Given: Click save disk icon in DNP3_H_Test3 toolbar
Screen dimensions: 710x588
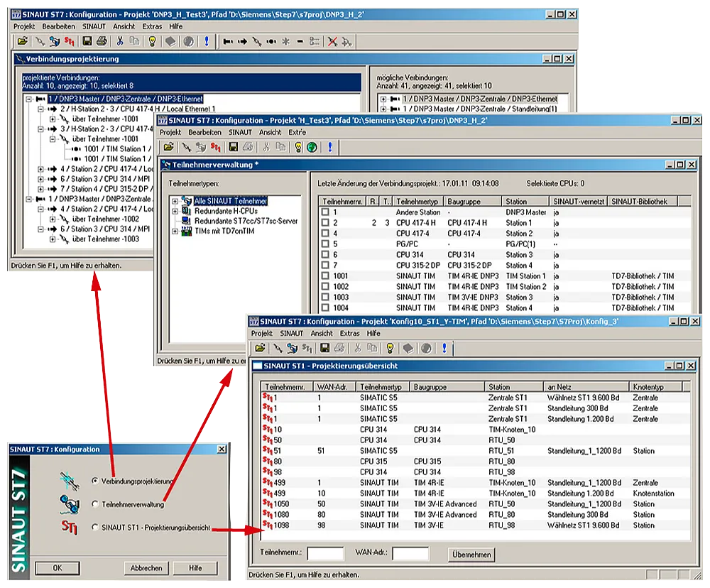Looking at the screenshot, I should pos(87,42).
